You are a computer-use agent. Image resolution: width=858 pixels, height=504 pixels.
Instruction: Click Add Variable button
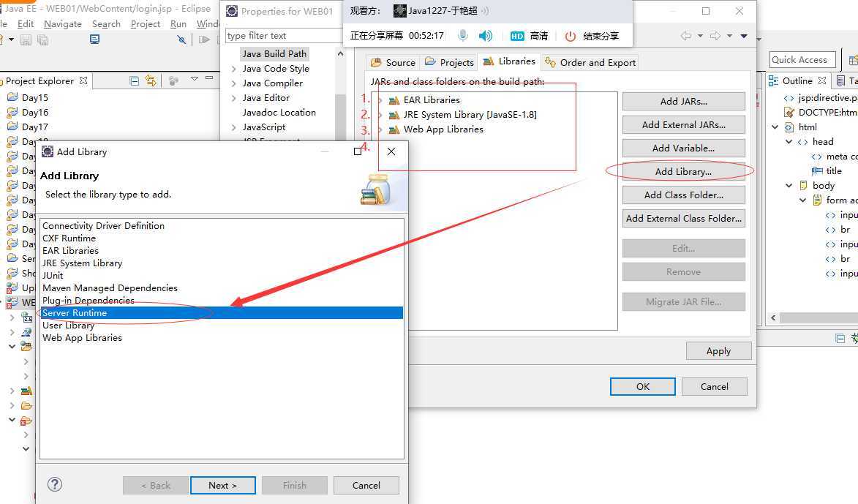point(683,148)
